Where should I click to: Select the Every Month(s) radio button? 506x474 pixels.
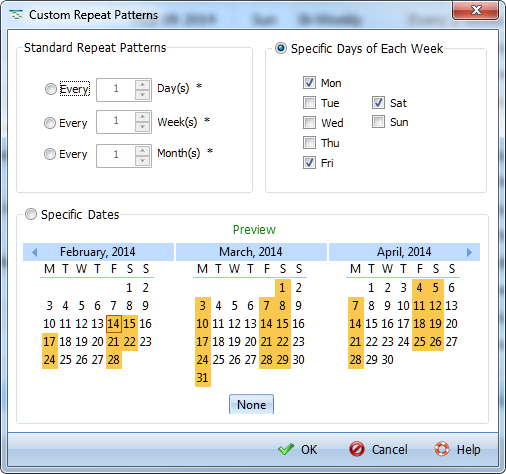point(50,154)
